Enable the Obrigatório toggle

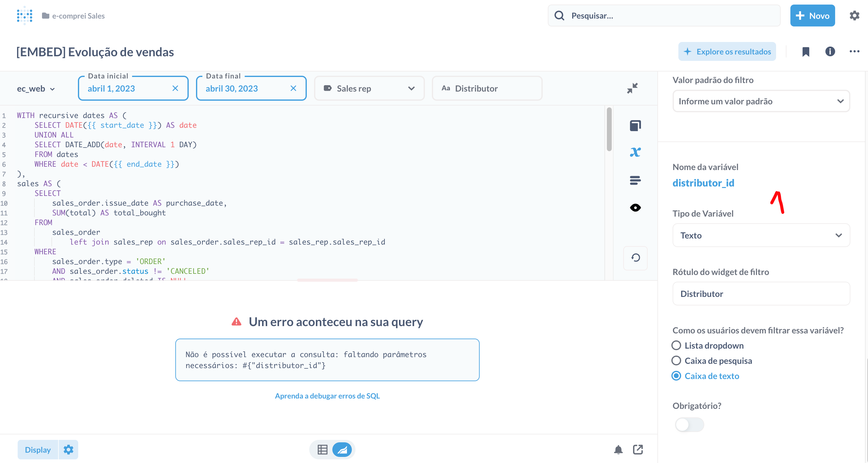tap(689, 424)
